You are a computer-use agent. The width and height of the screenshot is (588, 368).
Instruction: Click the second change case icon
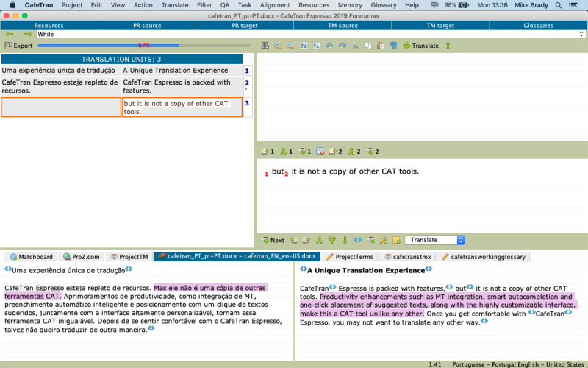pos(317,46)
